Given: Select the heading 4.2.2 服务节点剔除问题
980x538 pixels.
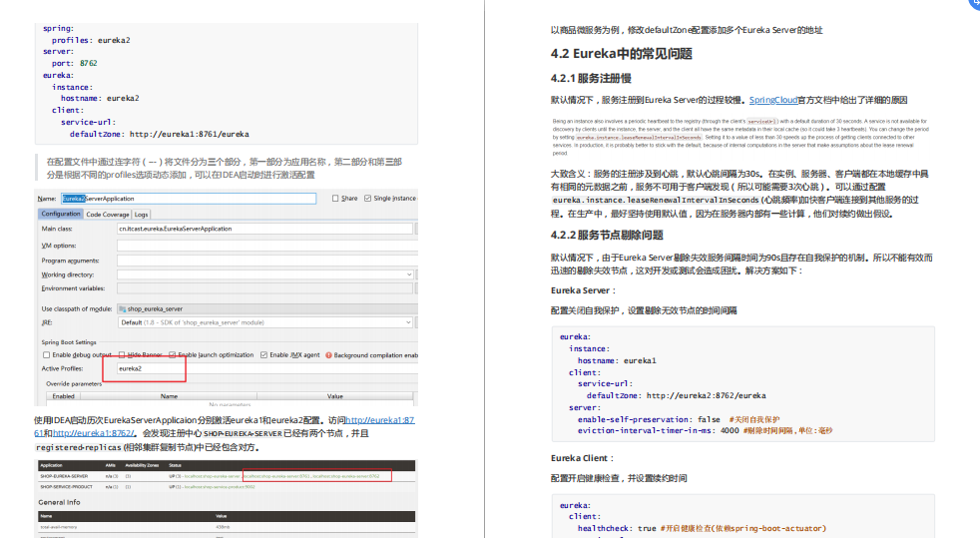Looking at the screenshot, I should [x=607, y=235].
